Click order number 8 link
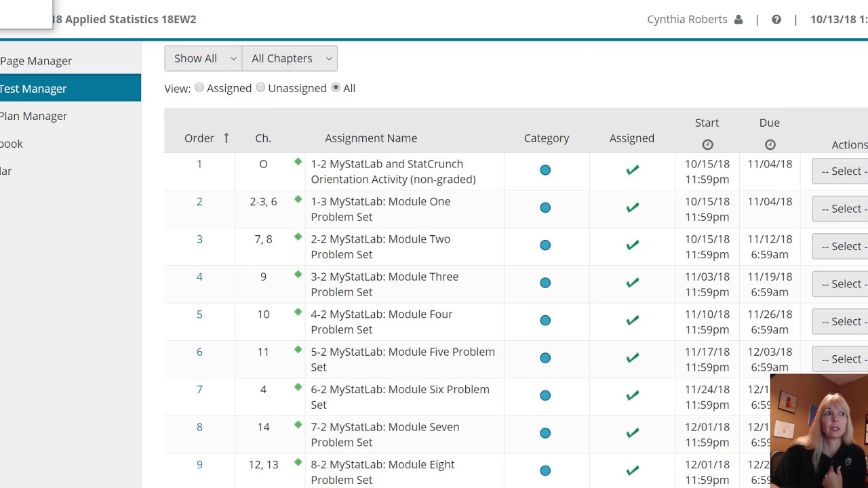 coord(199,427)
